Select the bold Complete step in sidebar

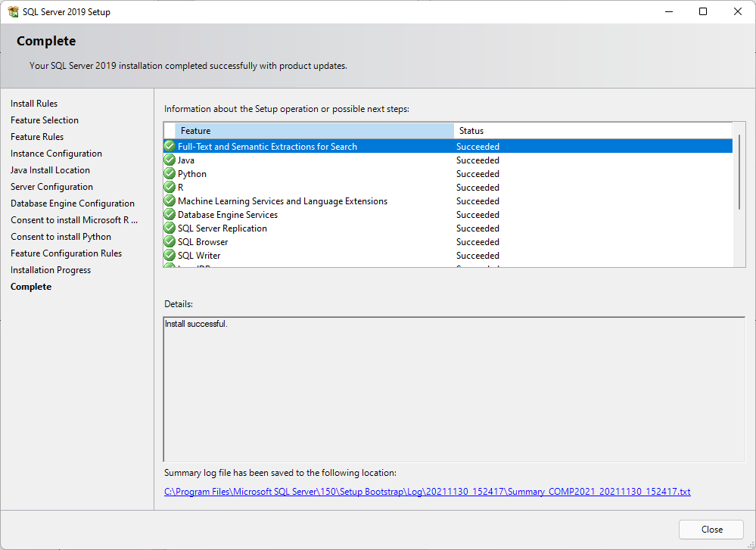tap(31, 286)
